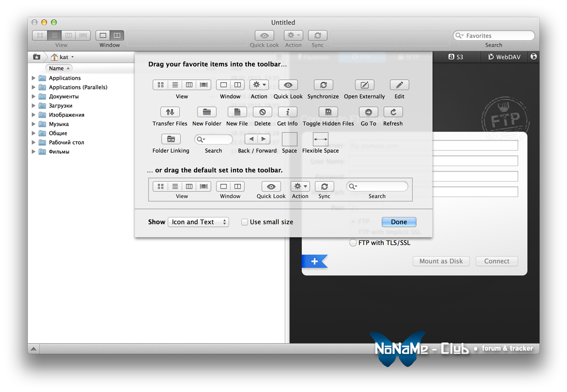This screenshot has width=567, height=392.
Task: Click the Connect button
Action: 496,261
